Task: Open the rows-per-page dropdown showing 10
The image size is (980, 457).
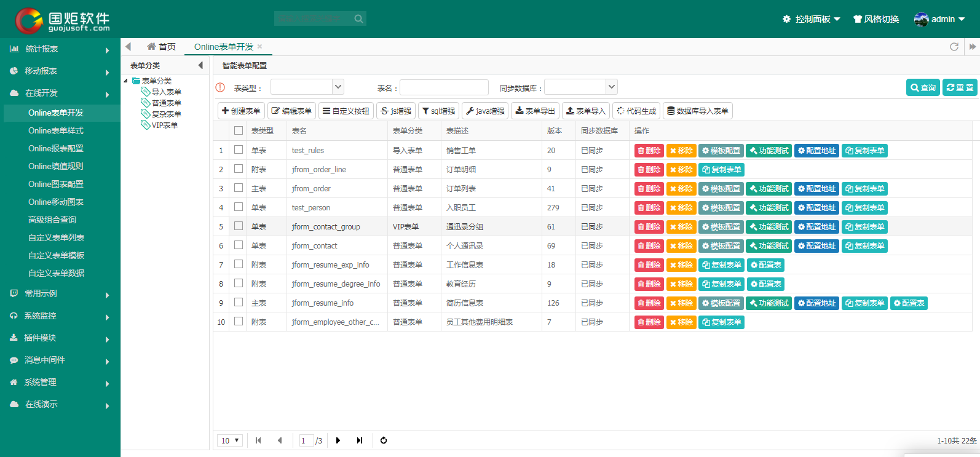Action: pyautogui.click(x=231, y=440)
